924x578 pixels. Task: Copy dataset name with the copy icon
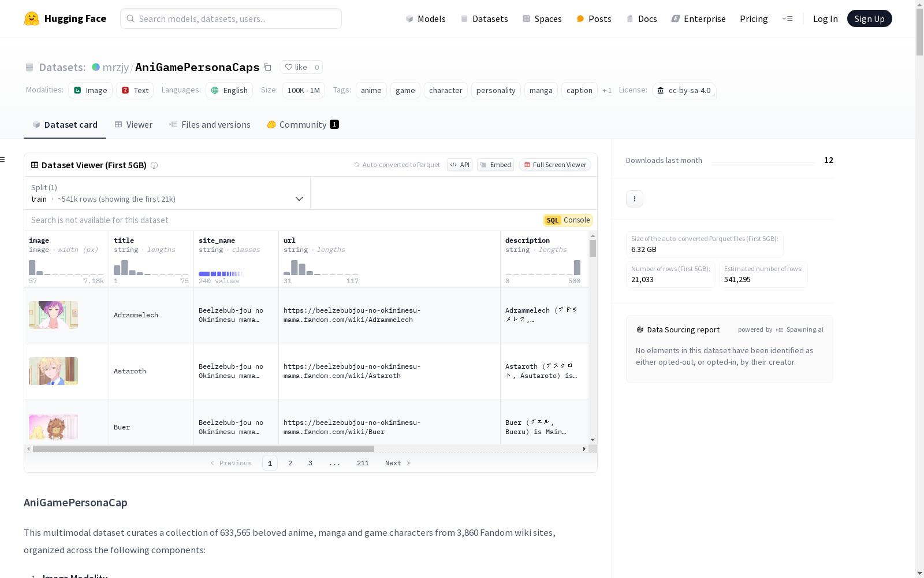[267, 67]
